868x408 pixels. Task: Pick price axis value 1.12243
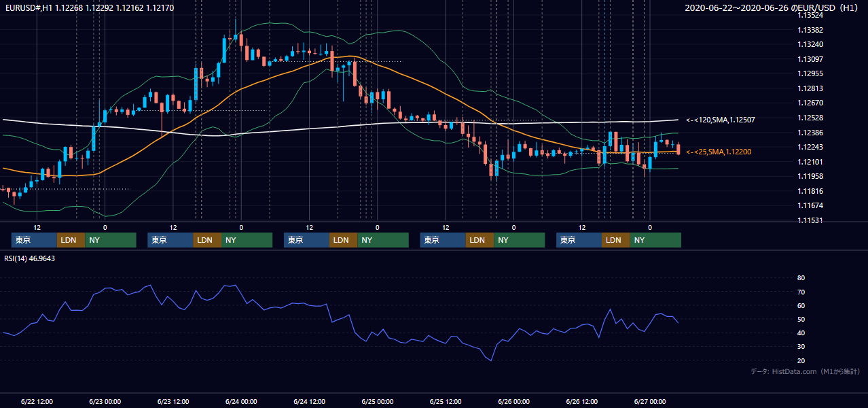[x=810, y=147]
